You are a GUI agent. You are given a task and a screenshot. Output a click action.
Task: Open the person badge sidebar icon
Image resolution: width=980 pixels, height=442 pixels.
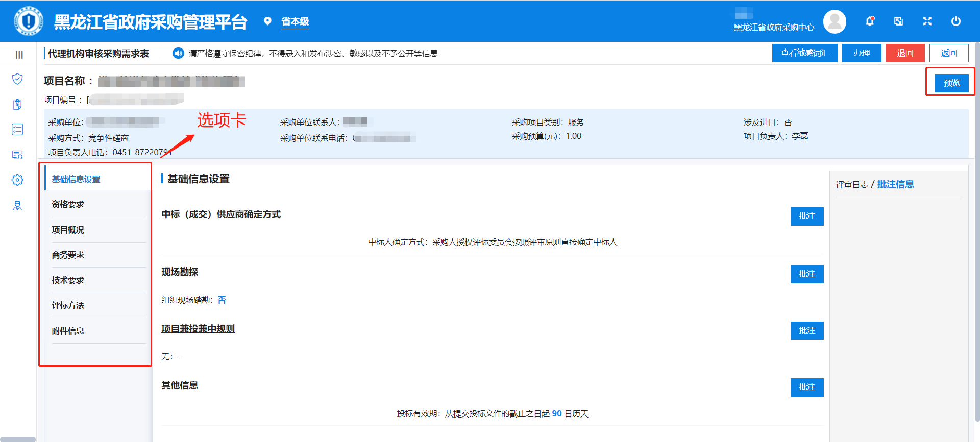click(x=17, y=205)
